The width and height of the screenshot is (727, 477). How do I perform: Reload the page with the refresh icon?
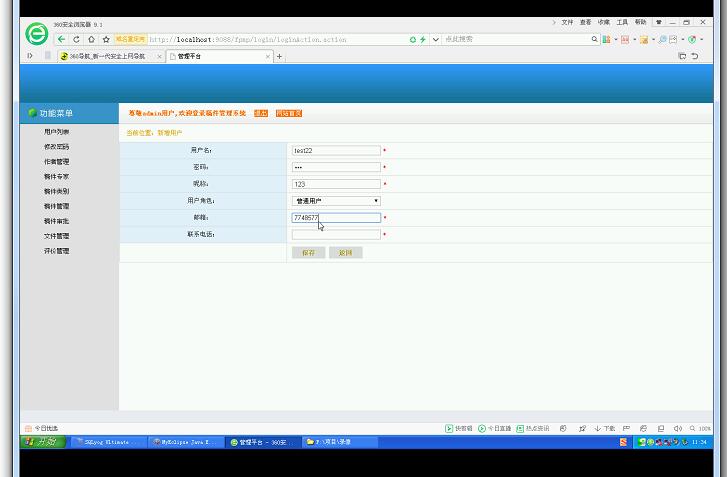[x=77, y=39]
